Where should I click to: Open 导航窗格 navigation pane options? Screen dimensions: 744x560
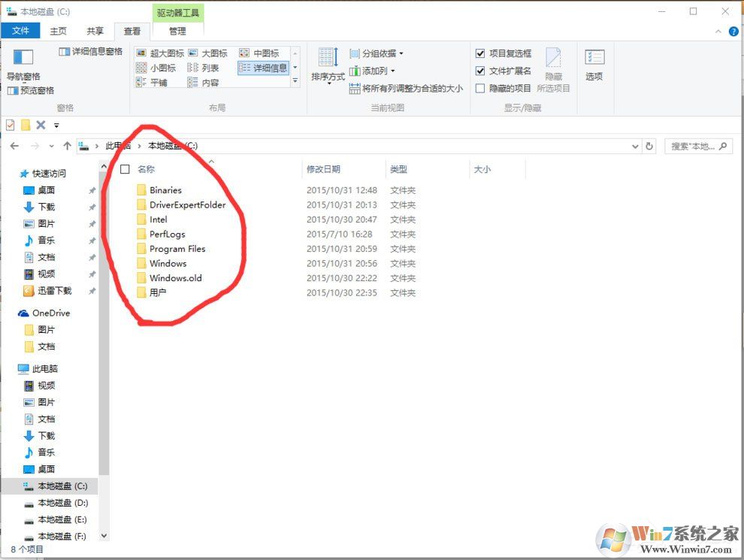pos(23,75)
